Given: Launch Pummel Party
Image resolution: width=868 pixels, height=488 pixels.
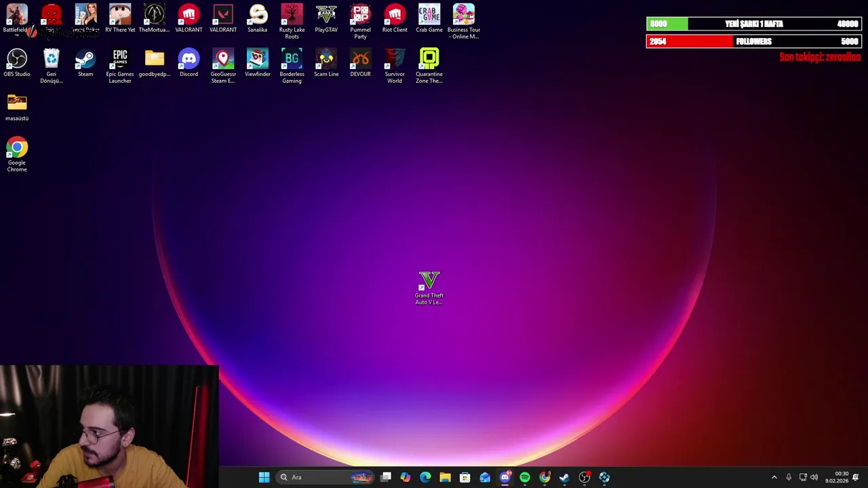Looking at the screenshot, I should point(360,22).
